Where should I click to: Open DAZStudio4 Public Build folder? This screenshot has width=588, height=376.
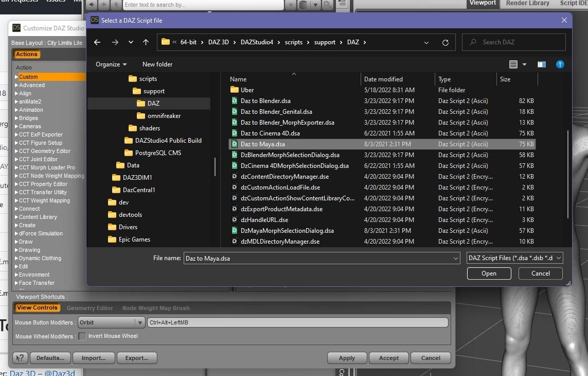pos(163,141)
